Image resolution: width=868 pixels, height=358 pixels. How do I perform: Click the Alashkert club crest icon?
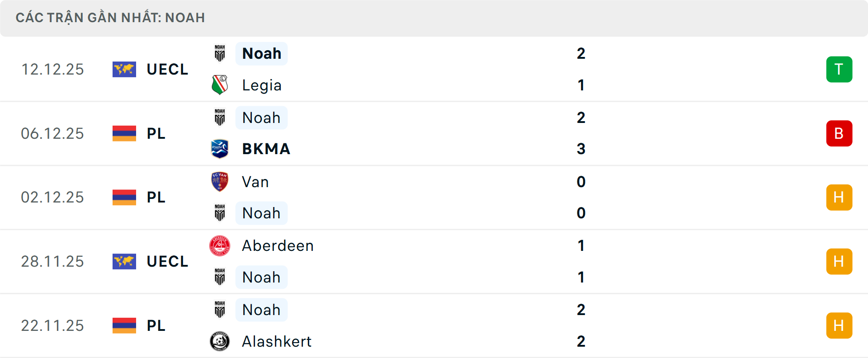[x=220, y=341]
